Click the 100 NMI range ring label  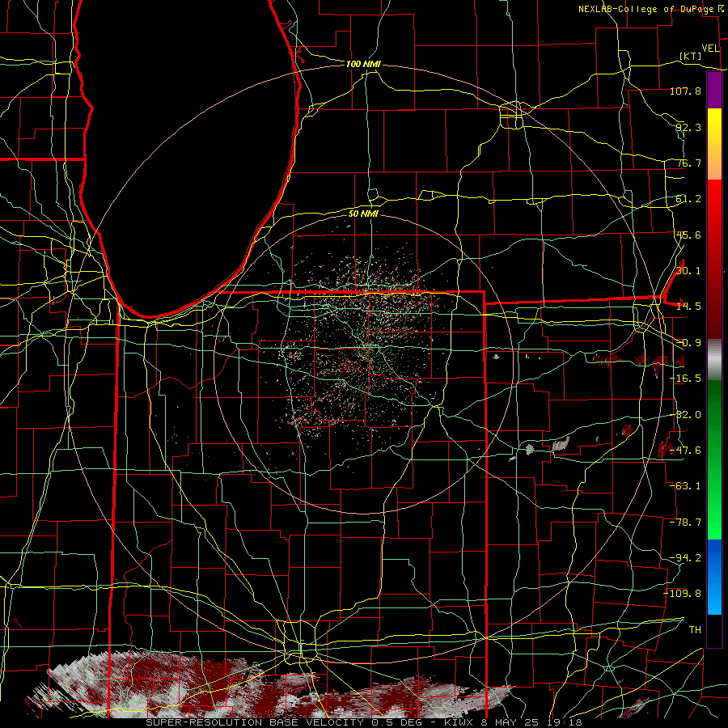point(363,64)
